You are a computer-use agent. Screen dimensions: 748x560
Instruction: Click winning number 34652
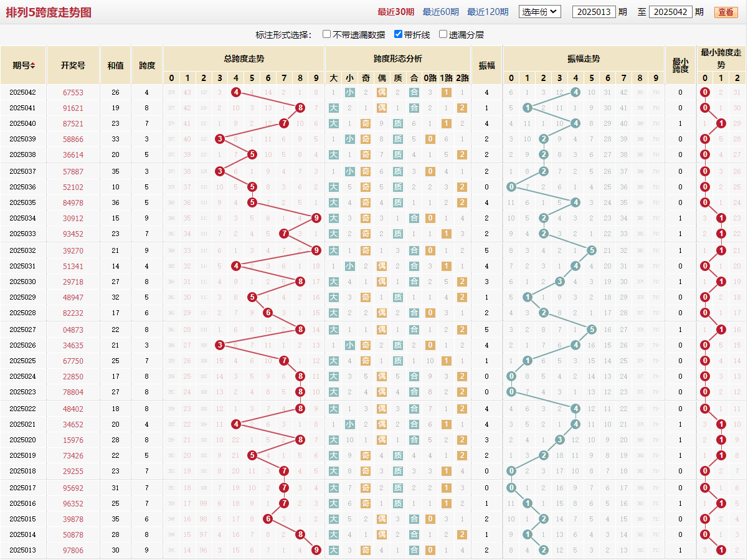pos(73,424)
